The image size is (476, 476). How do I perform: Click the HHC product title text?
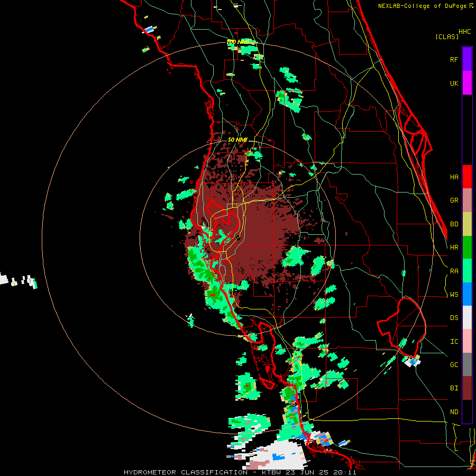pos(465,32)
